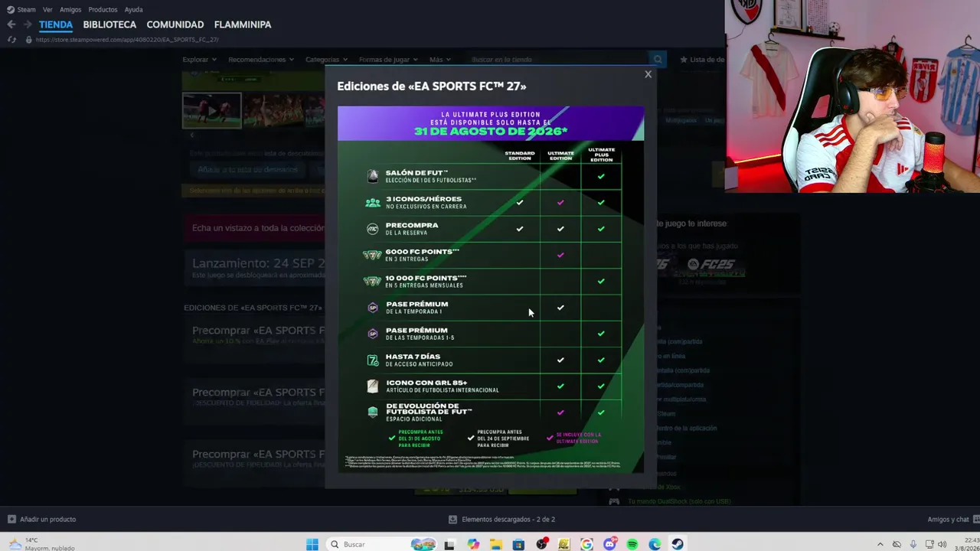The height and width of the screenshot is (551, 980).
Task: Click the OneDrive cloud tray icon
Action: pos(897,544)
